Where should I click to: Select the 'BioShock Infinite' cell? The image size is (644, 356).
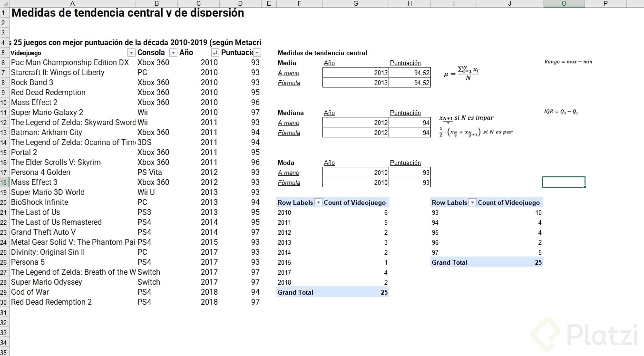(72, 202)
